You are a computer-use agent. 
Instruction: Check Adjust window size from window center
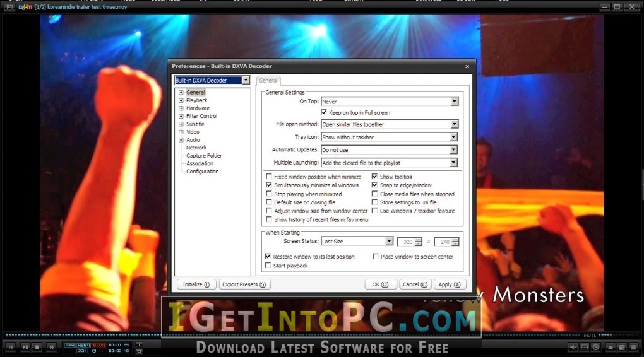tap(269, 211)
